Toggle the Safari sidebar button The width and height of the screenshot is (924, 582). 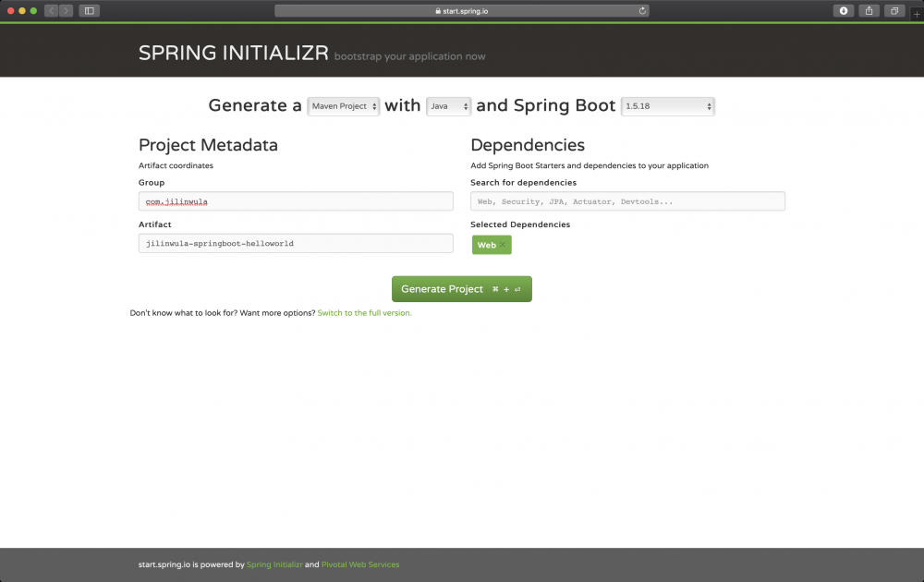point(90,11)
